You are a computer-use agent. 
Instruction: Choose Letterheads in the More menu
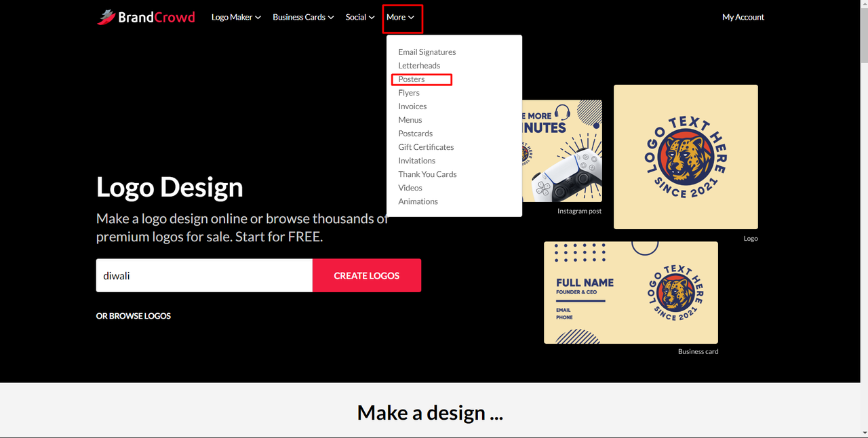click(419, 66)
